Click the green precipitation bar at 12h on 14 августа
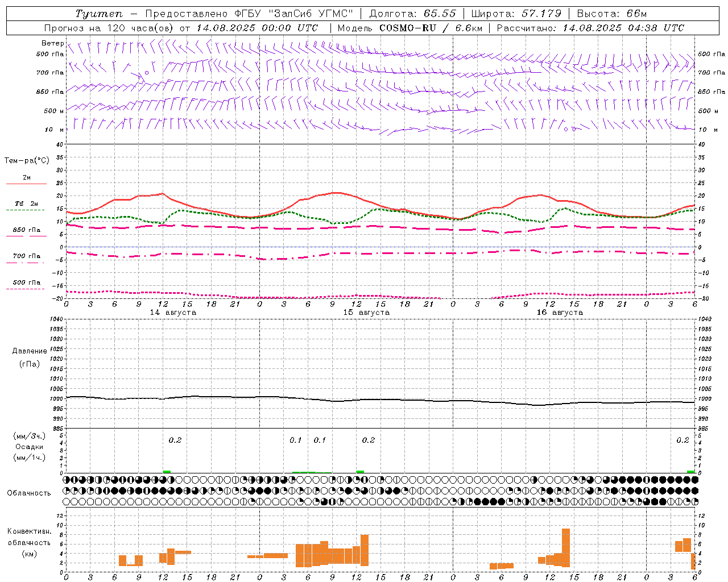Screen dimensions: 728x582 point(167,472)
